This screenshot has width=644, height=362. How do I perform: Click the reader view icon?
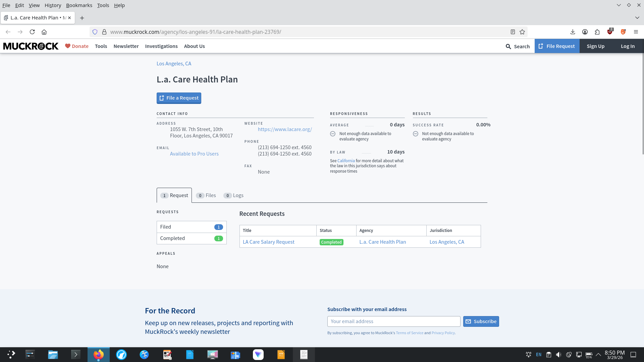point(513,32)
